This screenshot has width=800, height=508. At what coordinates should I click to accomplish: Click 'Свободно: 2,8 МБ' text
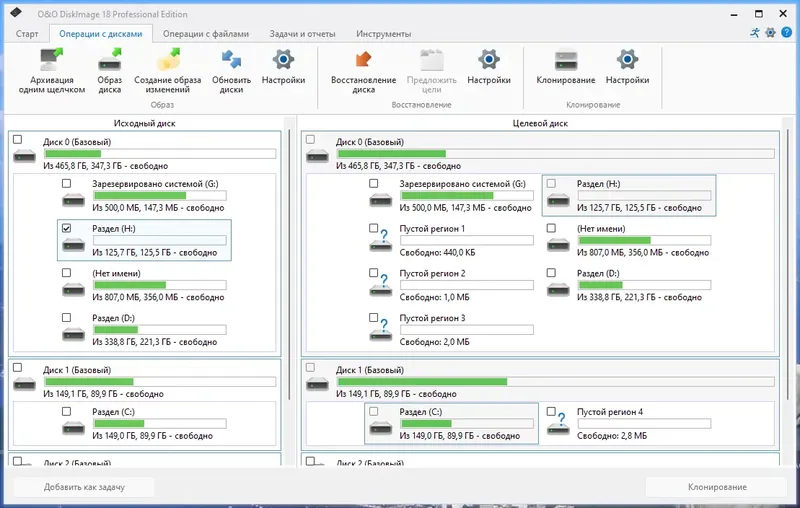tap(612, 436)
